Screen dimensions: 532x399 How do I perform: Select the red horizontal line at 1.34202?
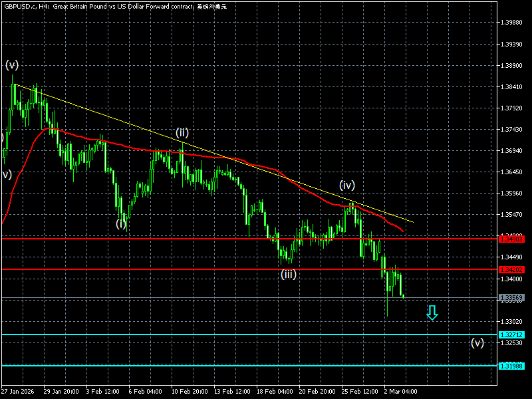tap(249, 269)
